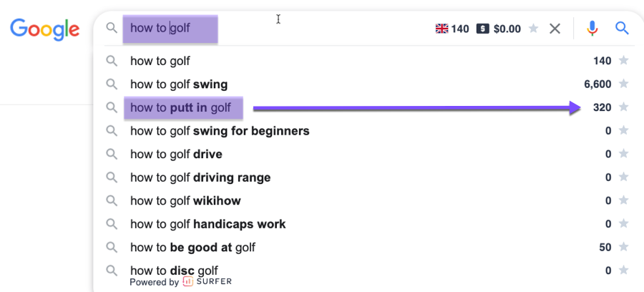Clear the search box with X
Screen dimensions: 644x292
(555, 29)
